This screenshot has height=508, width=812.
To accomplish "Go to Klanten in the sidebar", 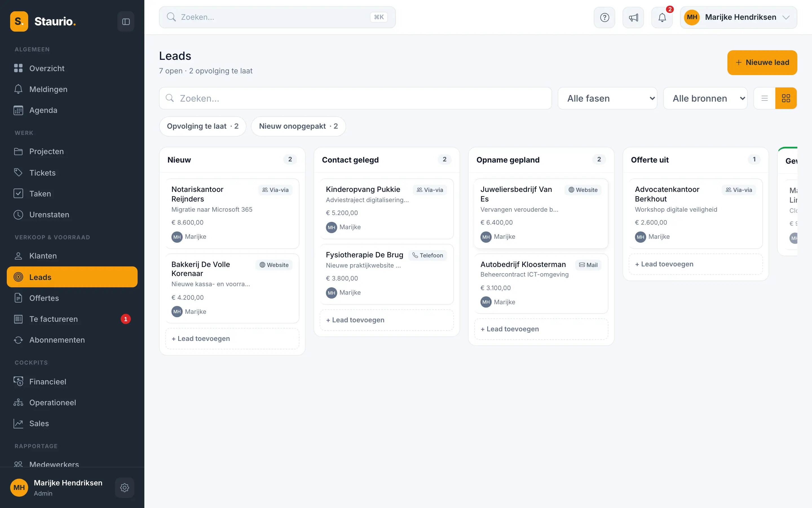I will pyautogui.click(x=72, y=256).
